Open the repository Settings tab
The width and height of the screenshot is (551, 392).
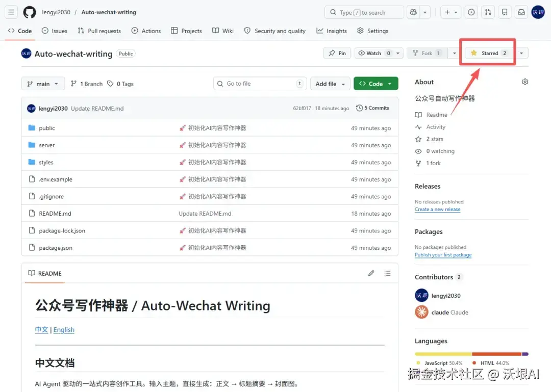[x=372, y=31]
